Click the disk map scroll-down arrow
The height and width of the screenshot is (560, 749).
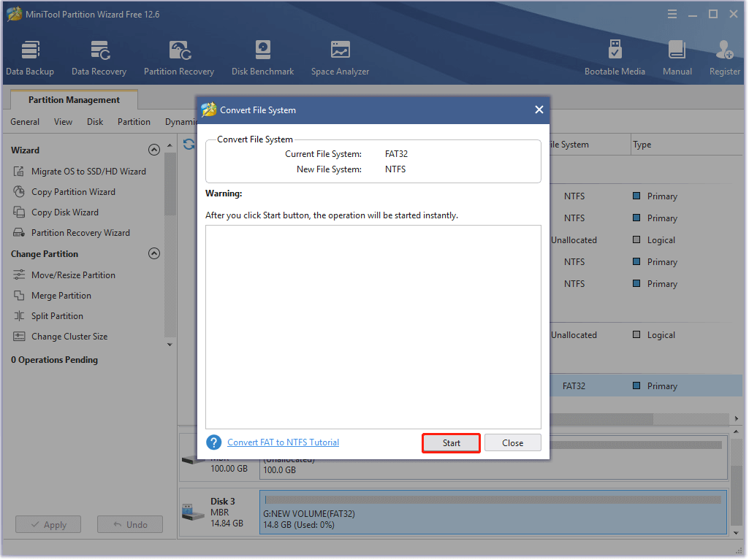click(x=737, y=534)
